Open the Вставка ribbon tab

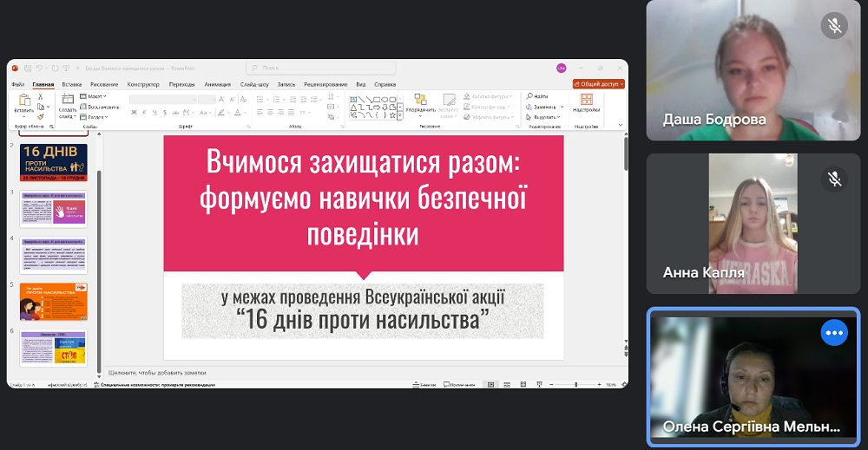click(x=72, y=85)
